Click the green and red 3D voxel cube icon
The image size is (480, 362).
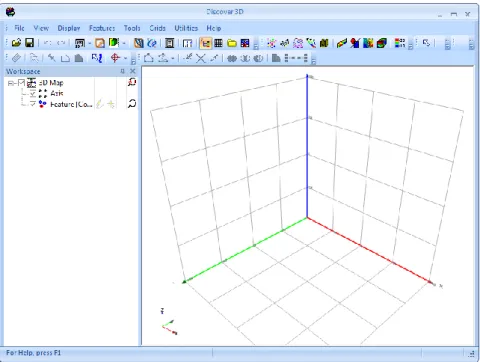click(x=382, y=43)
